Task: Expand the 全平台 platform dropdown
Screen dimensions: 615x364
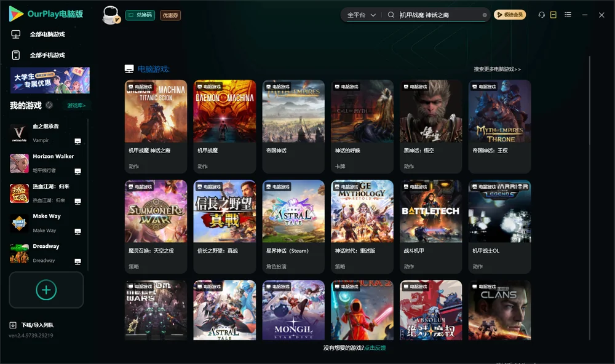Action: click(361, 15)
